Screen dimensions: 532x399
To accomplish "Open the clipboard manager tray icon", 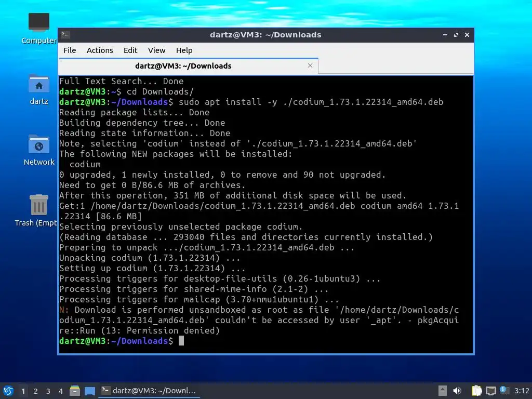I will [x=477, y=391].
